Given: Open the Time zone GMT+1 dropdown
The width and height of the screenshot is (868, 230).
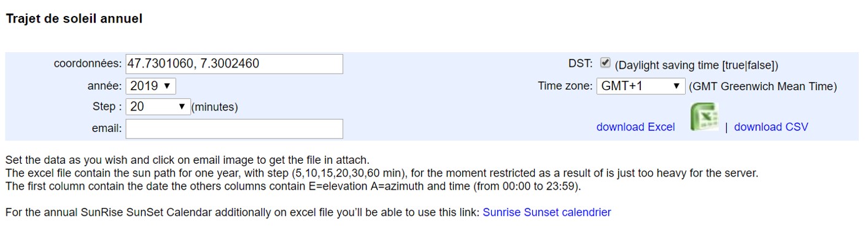Looking at the screenshot, I should click(641, 86).
